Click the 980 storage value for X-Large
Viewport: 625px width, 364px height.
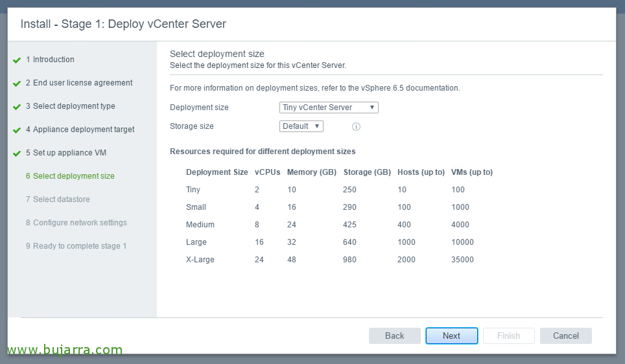coord(349,260)
